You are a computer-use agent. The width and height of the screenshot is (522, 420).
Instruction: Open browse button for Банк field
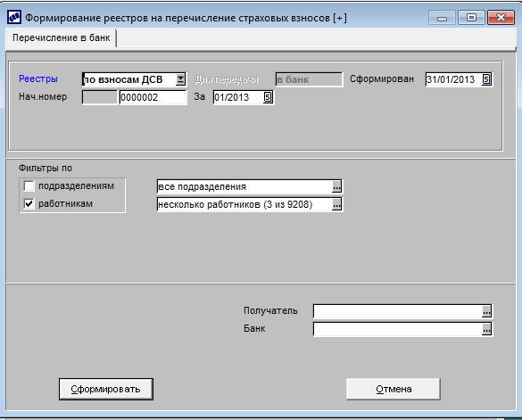[x=486, y=329]
